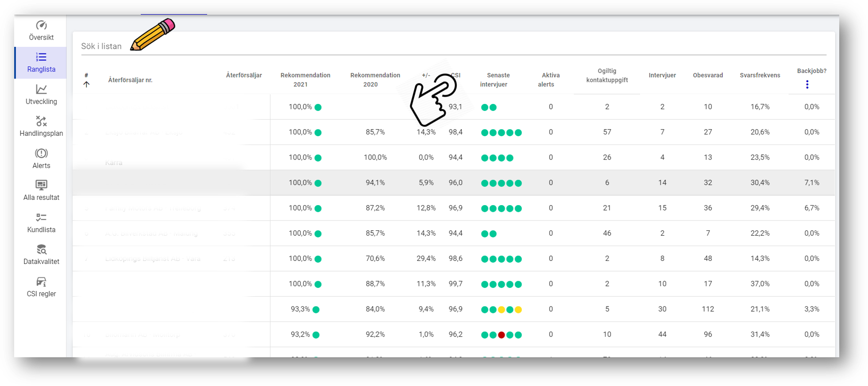Select change value 1,0%

pyautogui.click(x=426, y=334)
